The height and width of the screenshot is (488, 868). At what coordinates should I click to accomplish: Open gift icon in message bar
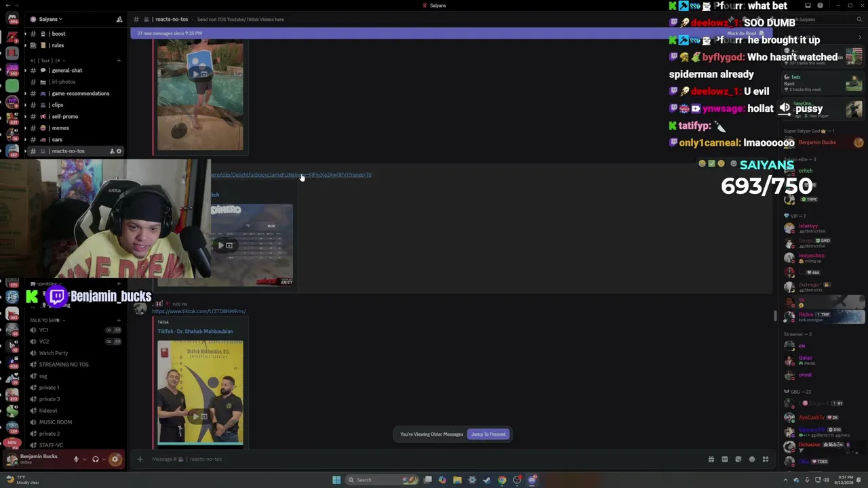click(711, 459)
